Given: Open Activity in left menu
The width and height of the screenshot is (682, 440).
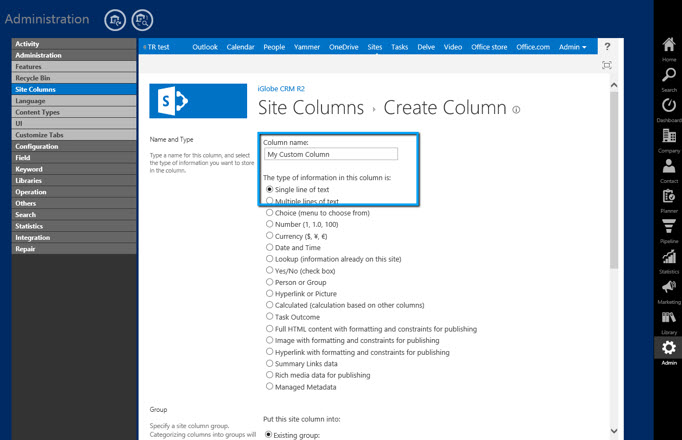Looking at the screenshot, I should 74,43.
